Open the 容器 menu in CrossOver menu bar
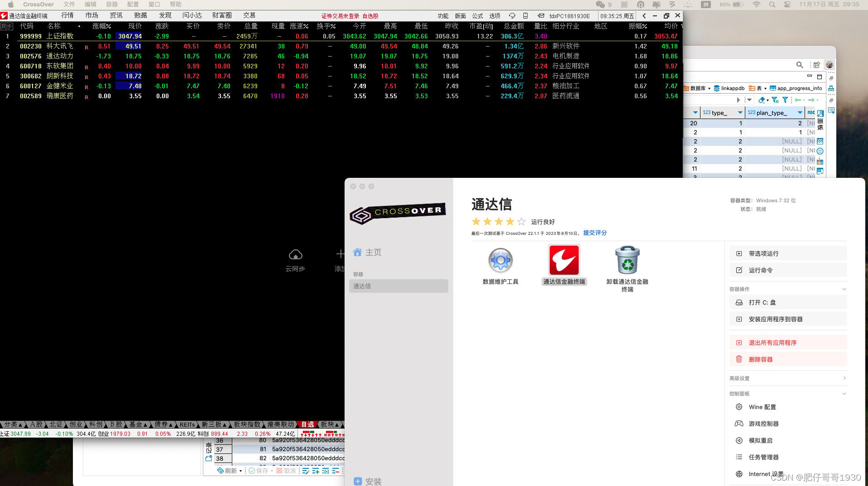Image resolution: width=868 pixels, height=486 pixels. pyautogui.click(x=111, y=5)
